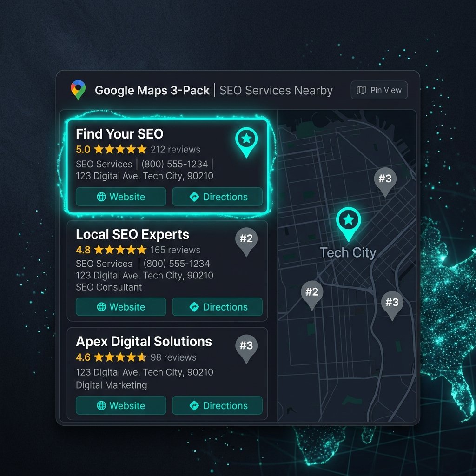This screenshot has height=476, width=476.
Task: Click phone number in Local SEO Experts card
Action: [x=176, y=264]
